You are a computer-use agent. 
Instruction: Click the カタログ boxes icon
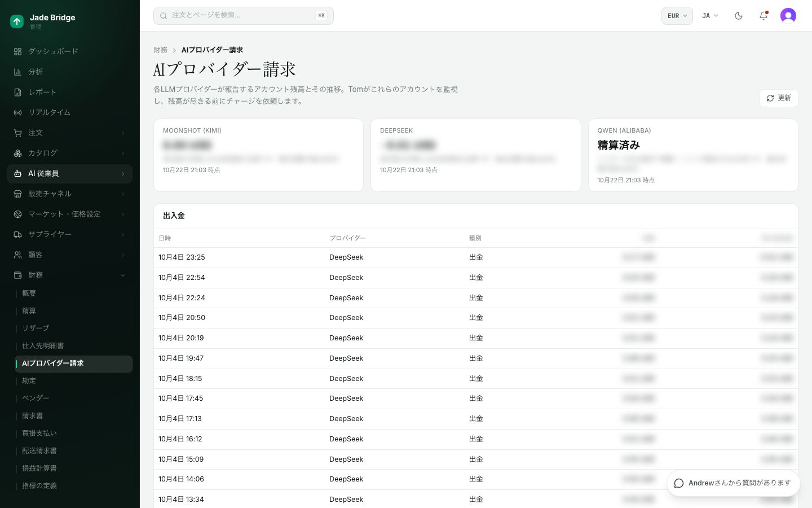(x=17, y=153)
